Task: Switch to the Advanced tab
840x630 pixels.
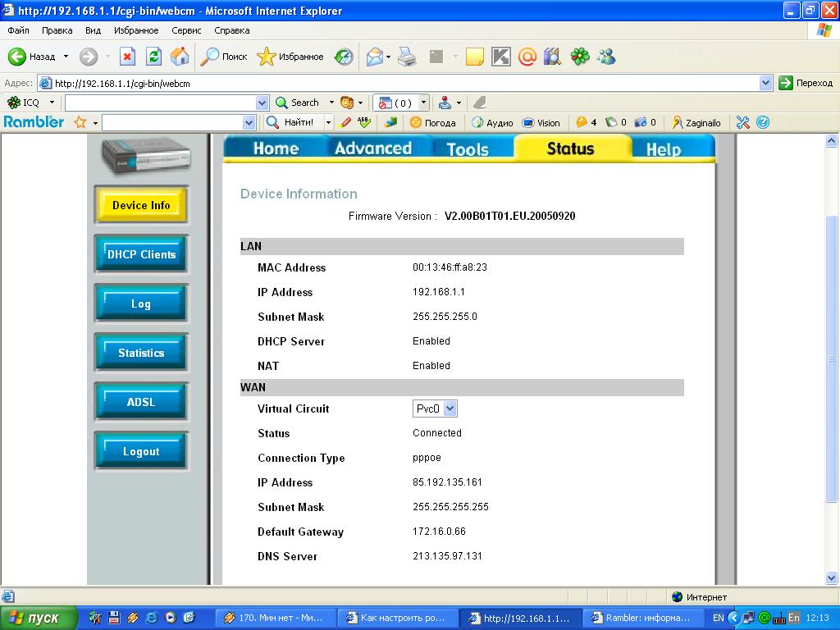Action: click(372, 148)
